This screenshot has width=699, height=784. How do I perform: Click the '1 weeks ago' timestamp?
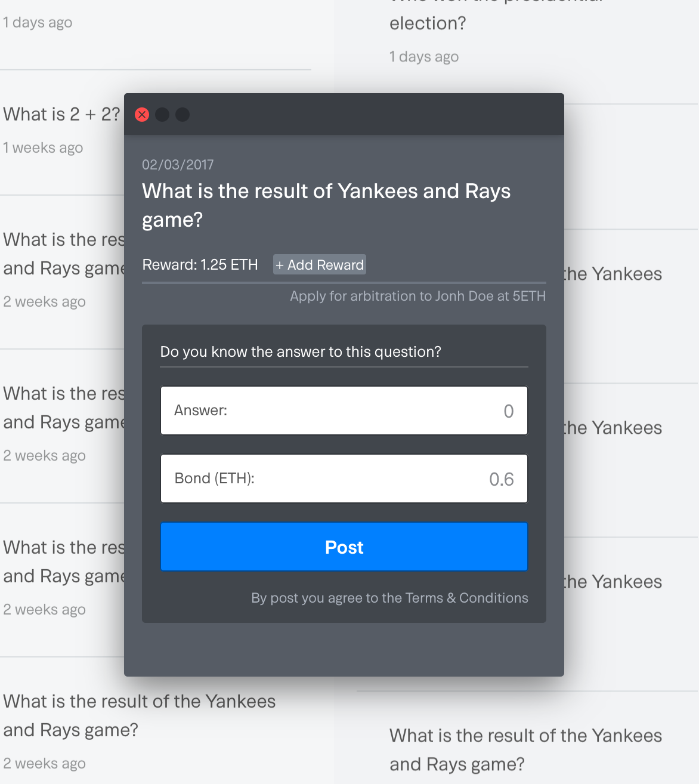[x=43, y=147]
